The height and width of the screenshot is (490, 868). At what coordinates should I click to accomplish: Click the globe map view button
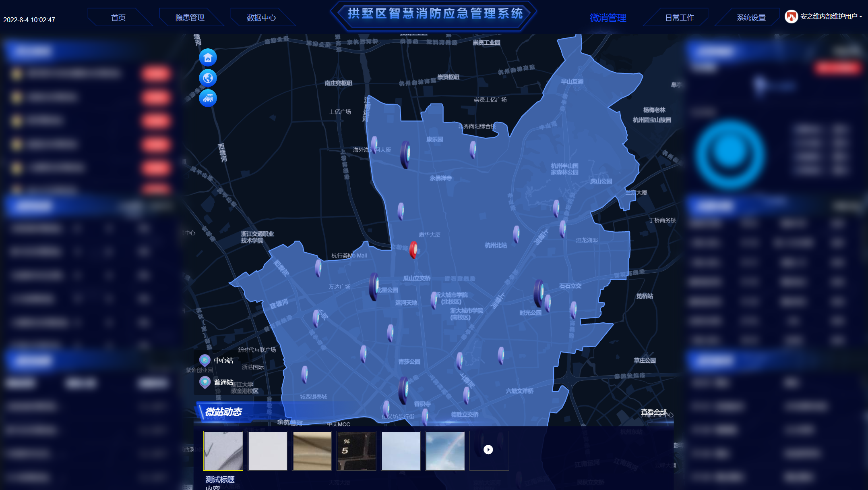(208, 78)
